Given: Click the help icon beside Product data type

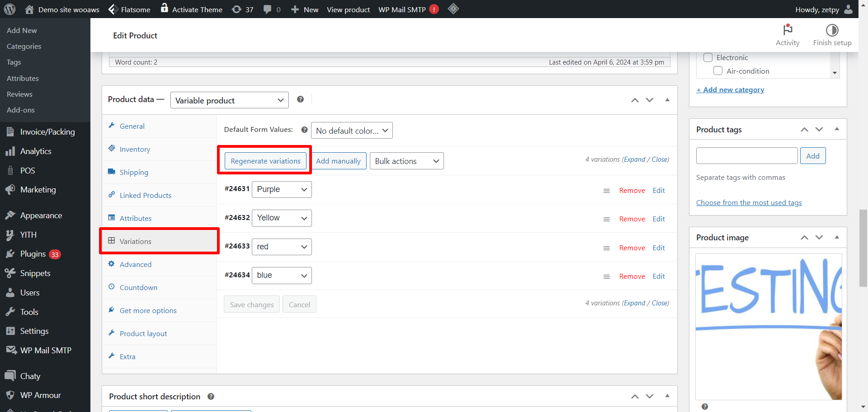Looking at the screenshot, I should point(300,99).
